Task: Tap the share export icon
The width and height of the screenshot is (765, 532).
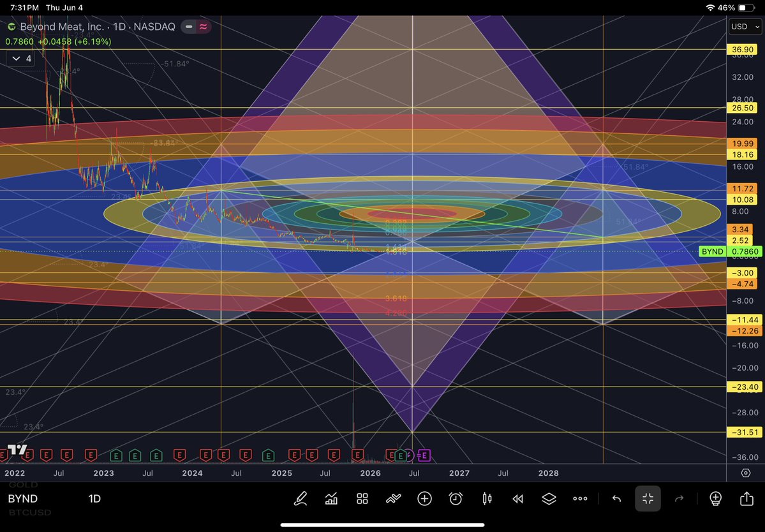Action: tap(746, 498)
